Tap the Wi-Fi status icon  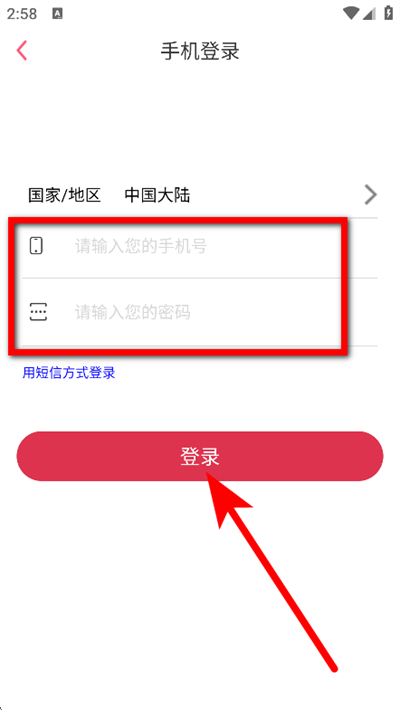[x=351, y=14]
